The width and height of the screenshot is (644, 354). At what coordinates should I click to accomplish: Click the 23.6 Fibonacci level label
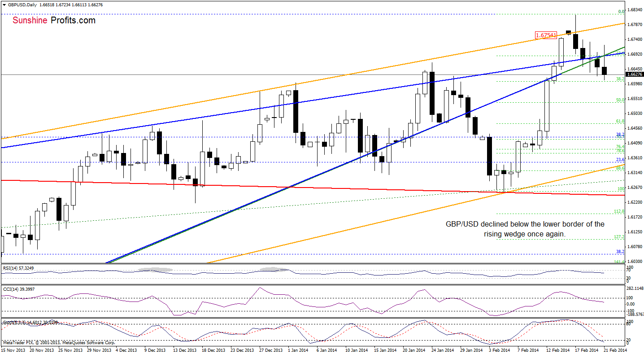(620, 160)
